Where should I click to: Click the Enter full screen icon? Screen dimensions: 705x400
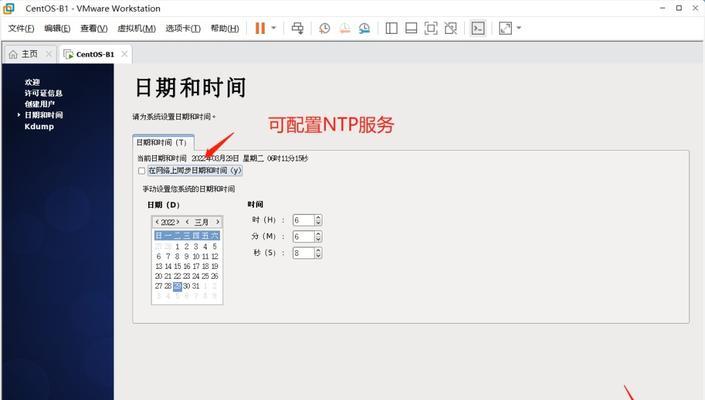(431, 28)
